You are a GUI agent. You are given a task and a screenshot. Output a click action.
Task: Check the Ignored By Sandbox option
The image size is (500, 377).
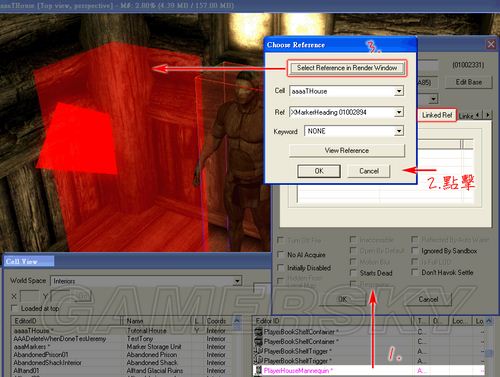(415, 250)
